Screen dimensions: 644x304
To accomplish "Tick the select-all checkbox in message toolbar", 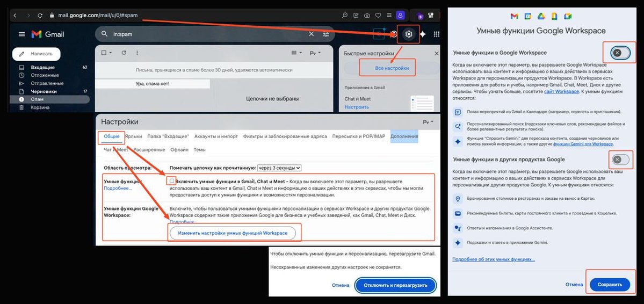I will (x=104, y=53).
